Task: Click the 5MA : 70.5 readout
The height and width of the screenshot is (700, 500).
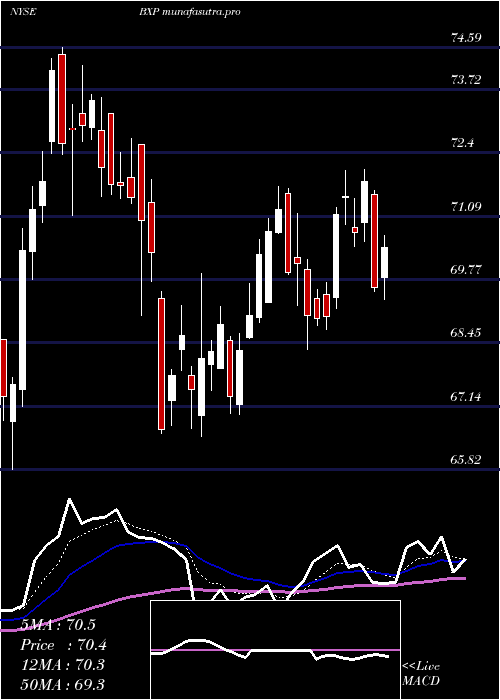Action: pyautogui.click(x=58, y=625)
